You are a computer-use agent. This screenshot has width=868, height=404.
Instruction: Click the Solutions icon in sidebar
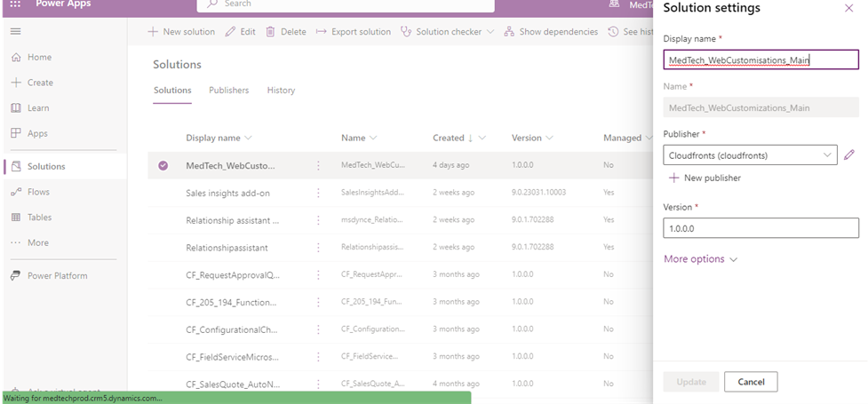click(x=16, y=166)
